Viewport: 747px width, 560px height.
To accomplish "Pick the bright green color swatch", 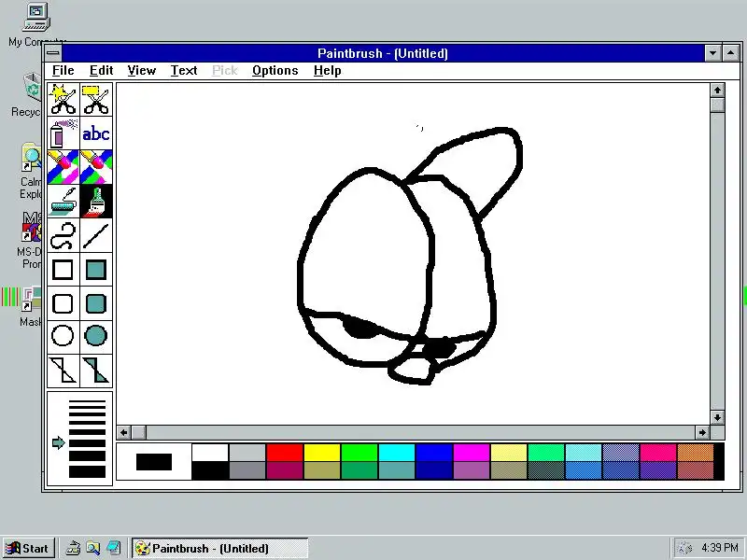I will 359,453.
